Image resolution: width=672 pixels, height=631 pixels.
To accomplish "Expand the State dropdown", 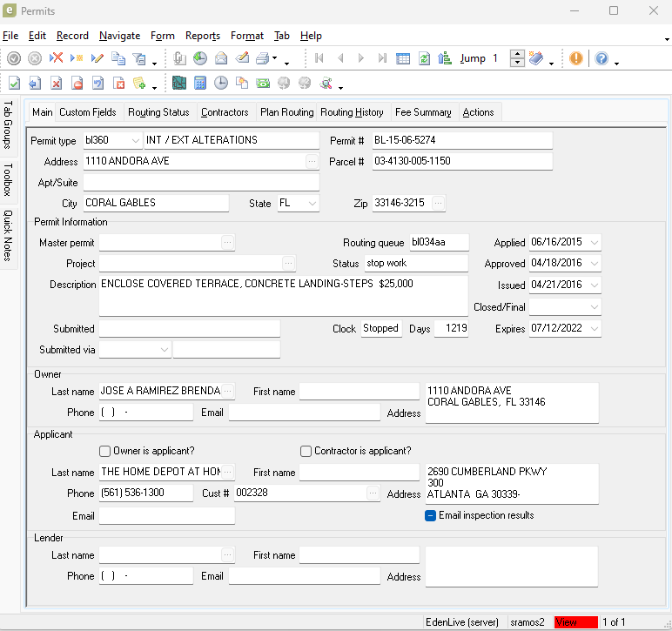I will tap(312, 203).
